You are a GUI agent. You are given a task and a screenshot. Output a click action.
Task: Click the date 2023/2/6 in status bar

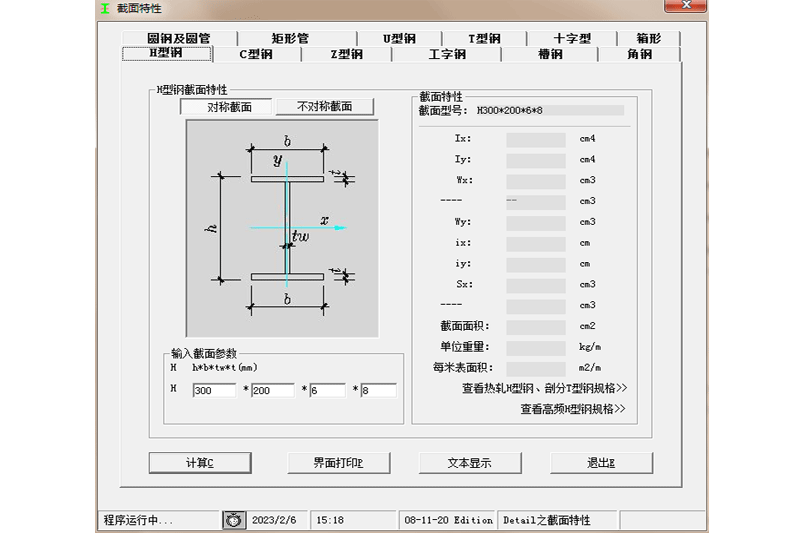[274, 520]
